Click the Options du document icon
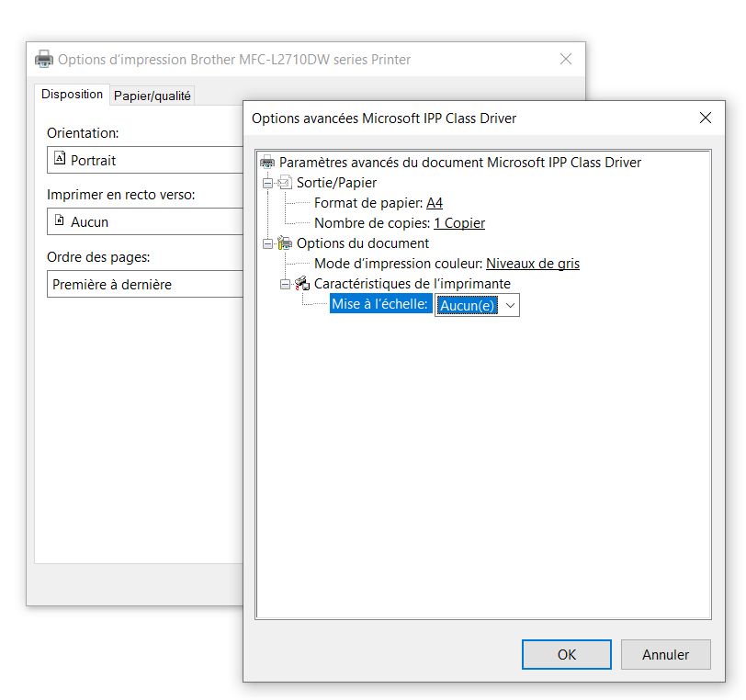Screen dimensions: 746x700 (285, 243)
